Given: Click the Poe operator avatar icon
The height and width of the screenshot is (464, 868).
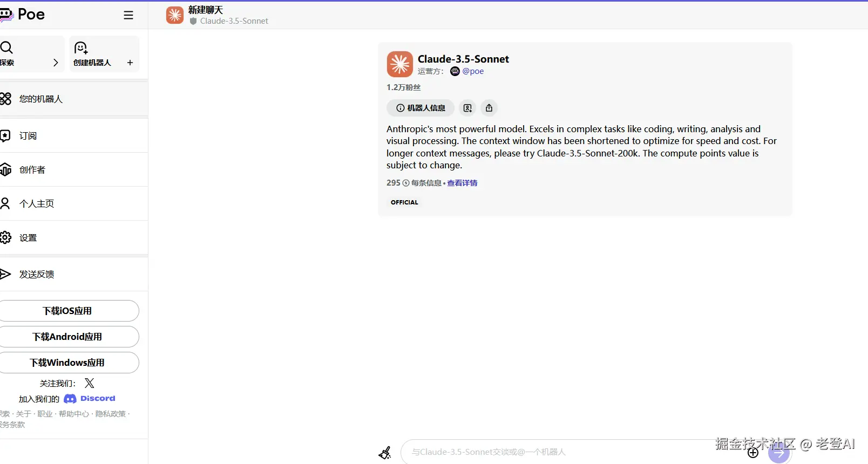Looking at the screenshot, I should (455, 71).
